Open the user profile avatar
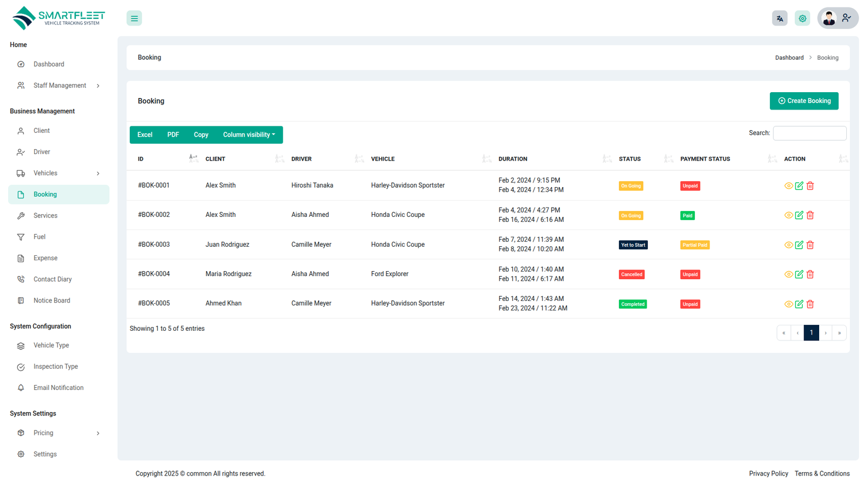 (829, 18)
